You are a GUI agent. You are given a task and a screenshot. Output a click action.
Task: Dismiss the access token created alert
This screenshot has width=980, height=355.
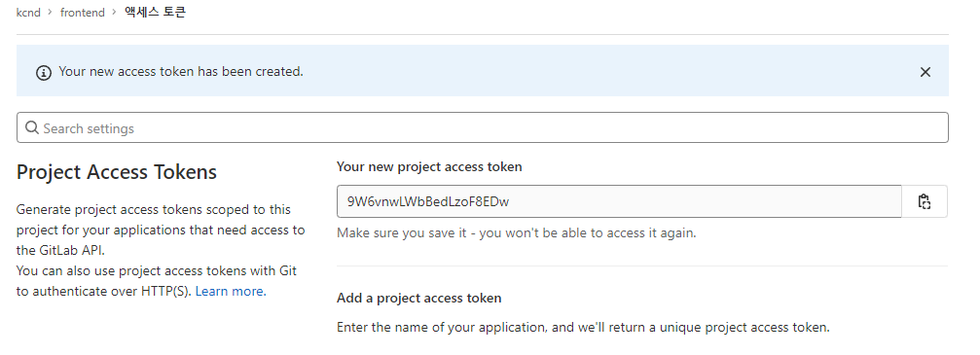(x=925, y=72)
